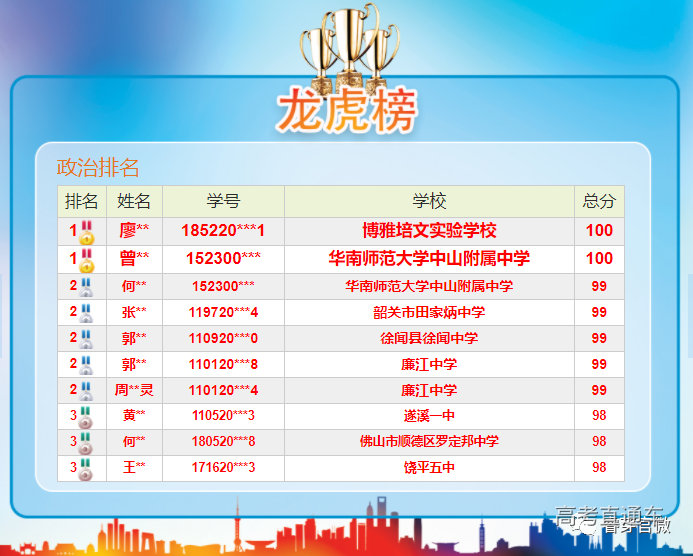The image size is (693, 556).
Task: Click the silver medal in 徐闻县徐闻中学 row
Action: pyautogui.click(x=86, y=339)
